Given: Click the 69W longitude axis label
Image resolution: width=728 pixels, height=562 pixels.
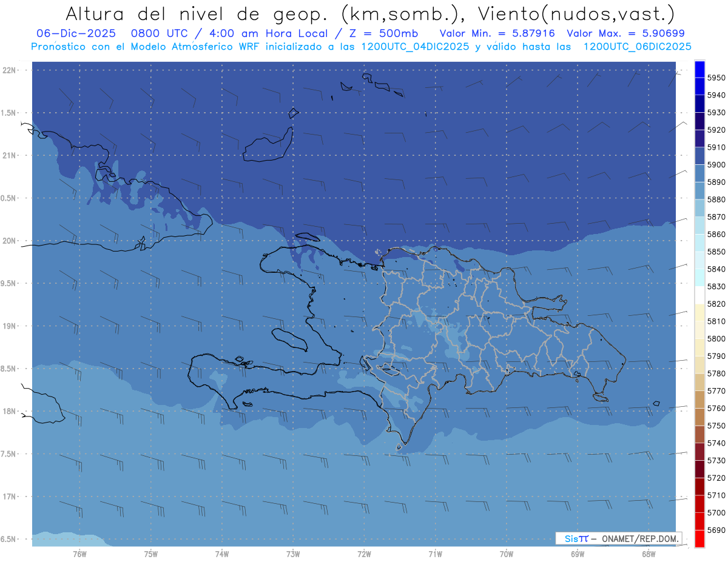Looking at the screenshot, I should (578, 554).
